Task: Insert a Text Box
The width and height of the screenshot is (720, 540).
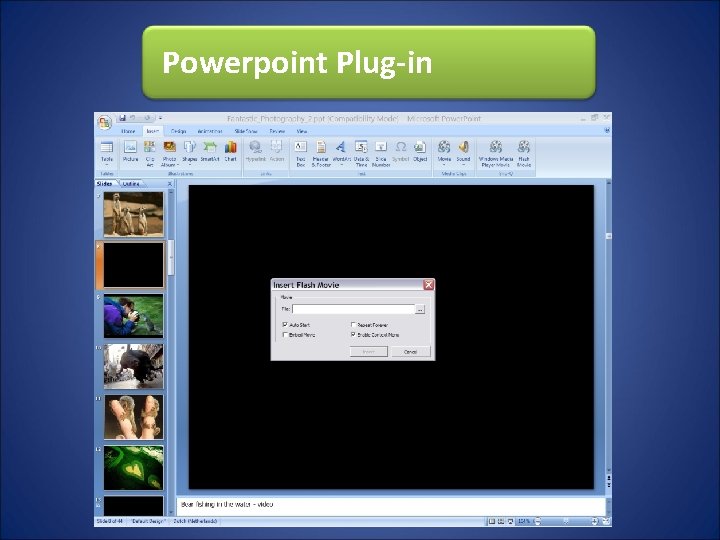Action: 300,153
